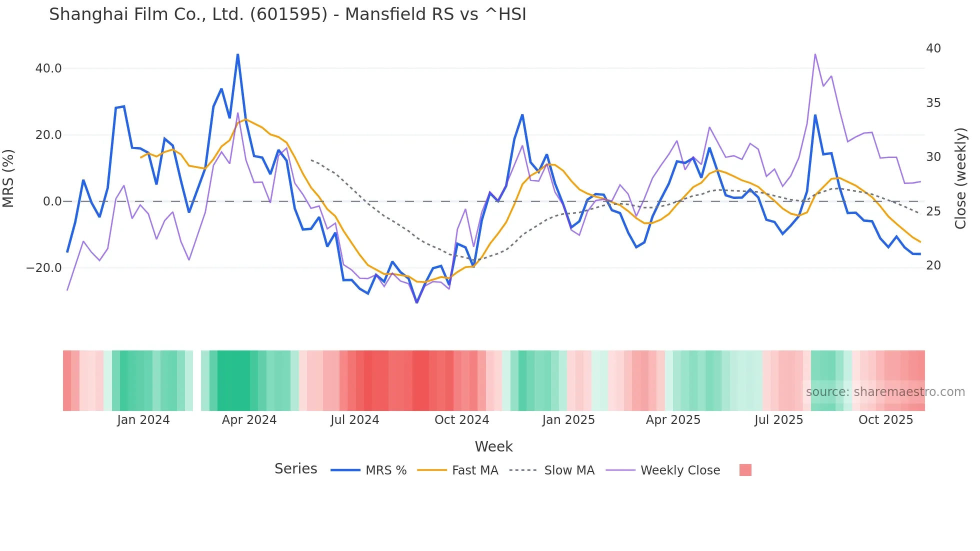
Task: Click the Oct 2025 axis label
Action: point(885,420)
